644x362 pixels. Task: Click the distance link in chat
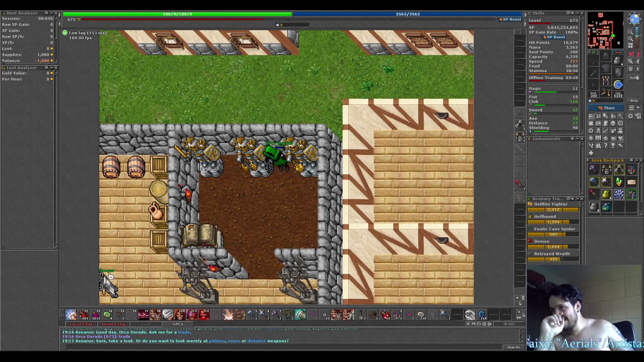[257, 341]
